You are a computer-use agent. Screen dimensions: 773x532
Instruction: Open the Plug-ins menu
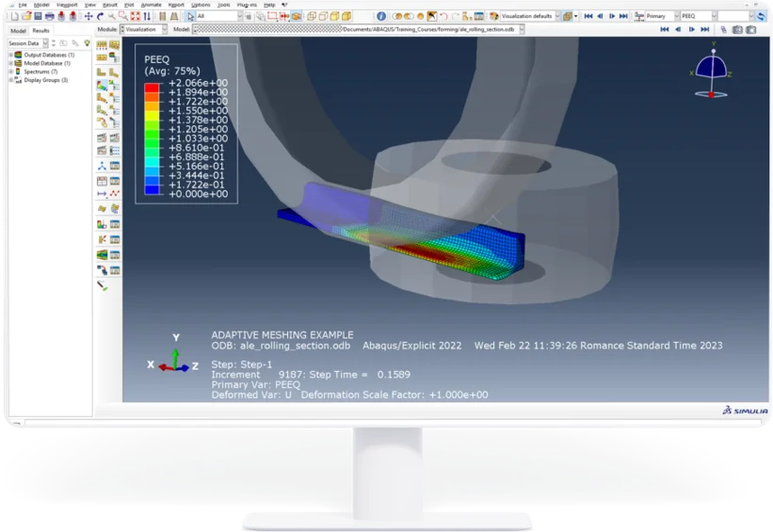pos(247,5)
